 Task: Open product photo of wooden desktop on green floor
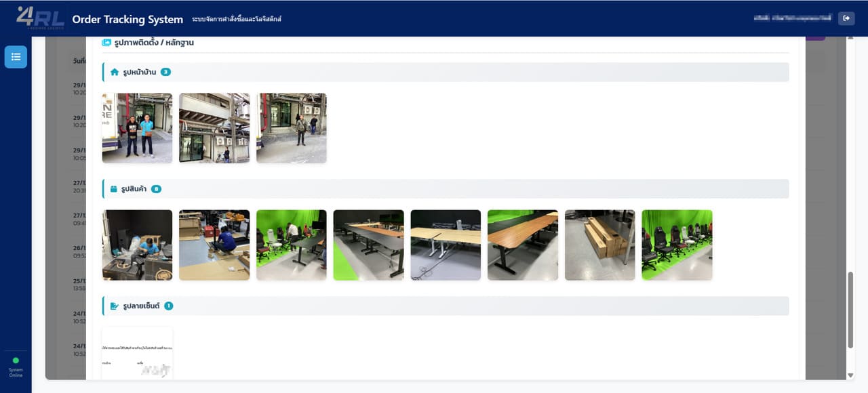coord(523,245)
